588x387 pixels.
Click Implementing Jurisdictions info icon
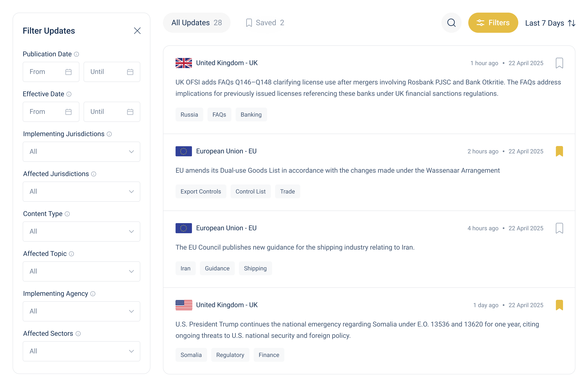(x=109, y=134)
